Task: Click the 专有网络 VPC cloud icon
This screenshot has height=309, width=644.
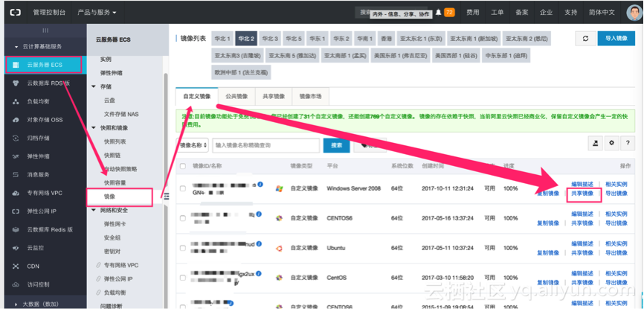Action: pyautogui.click(x=16, y=193)
